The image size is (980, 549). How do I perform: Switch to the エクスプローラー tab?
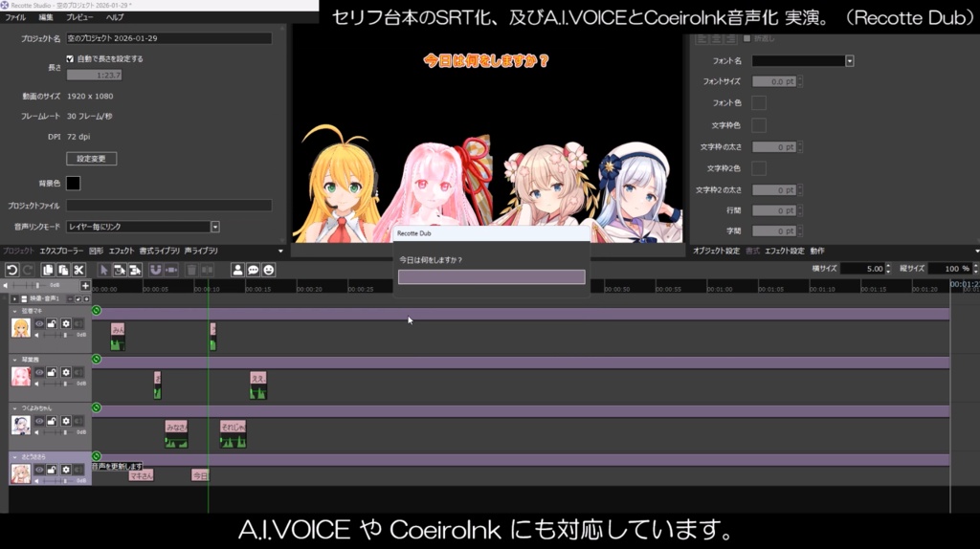click(61, 252)
